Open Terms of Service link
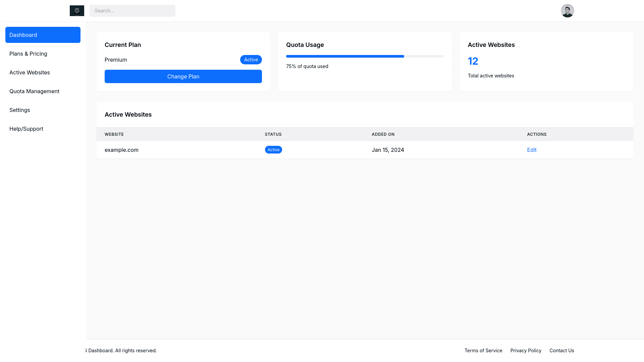The height and width of the screenshot is (362, 644). (x=483, y=351)
